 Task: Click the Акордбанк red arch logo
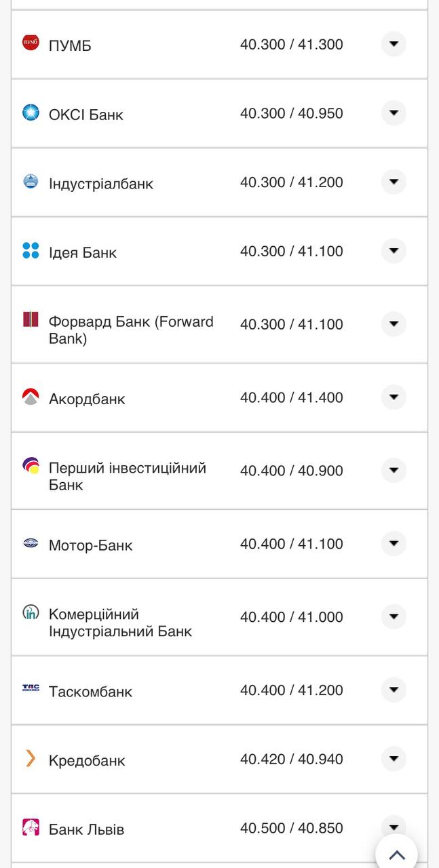point(30,395)
